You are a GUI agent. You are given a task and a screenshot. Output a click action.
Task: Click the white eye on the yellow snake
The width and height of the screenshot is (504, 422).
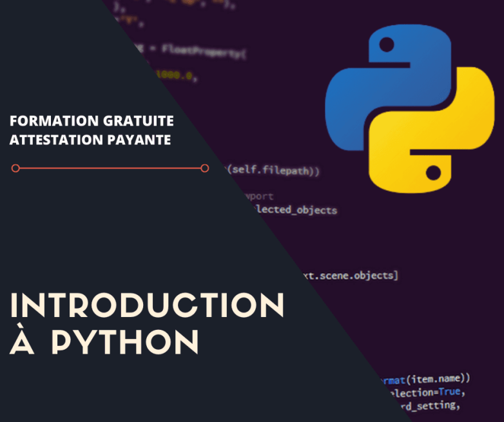pyautogui.click(x=433, y=172)
